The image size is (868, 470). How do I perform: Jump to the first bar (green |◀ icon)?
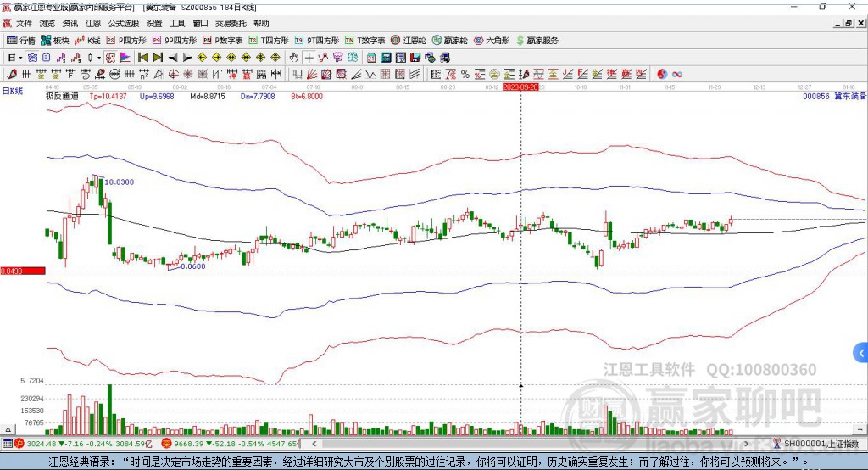coord(143,57)
